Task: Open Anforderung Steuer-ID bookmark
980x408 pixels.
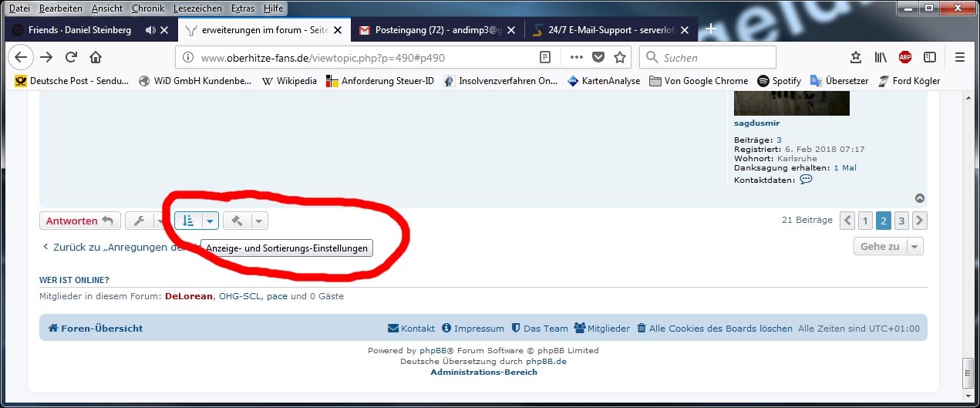Action: (x=380, y=81)
